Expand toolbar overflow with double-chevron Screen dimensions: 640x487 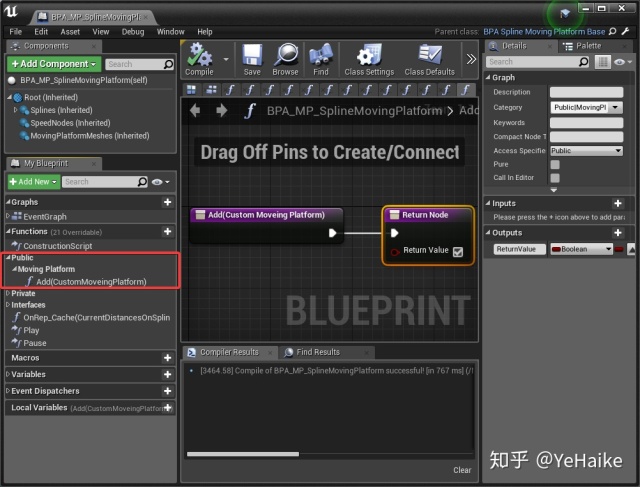point(471,59)
